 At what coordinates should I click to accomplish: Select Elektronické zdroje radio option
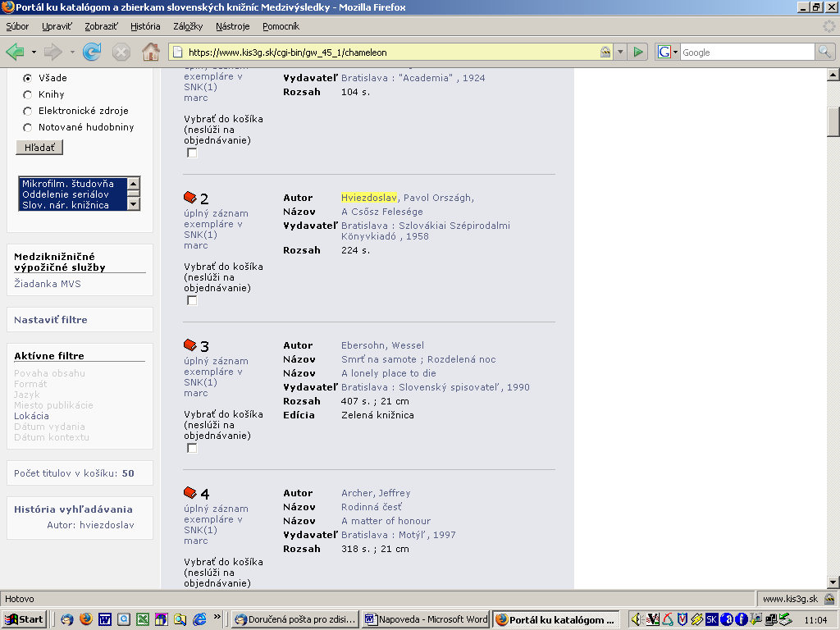point(28,111)
